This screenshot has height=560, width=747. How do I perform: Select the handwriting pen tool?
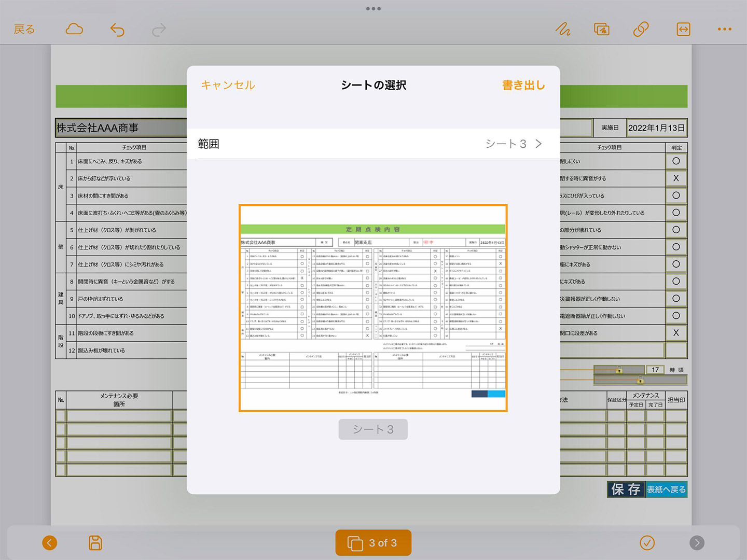pyautogui.click(x=563, y=30)
